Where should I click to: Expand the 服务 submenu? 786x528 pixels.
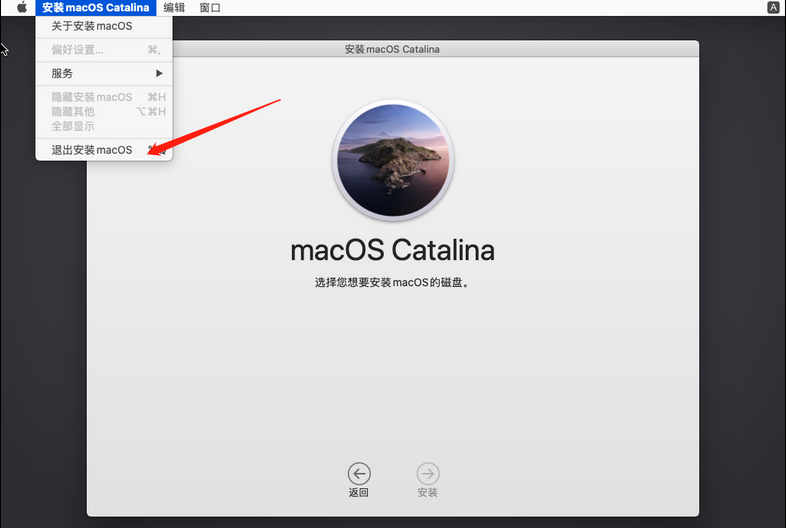click(104, 73)
